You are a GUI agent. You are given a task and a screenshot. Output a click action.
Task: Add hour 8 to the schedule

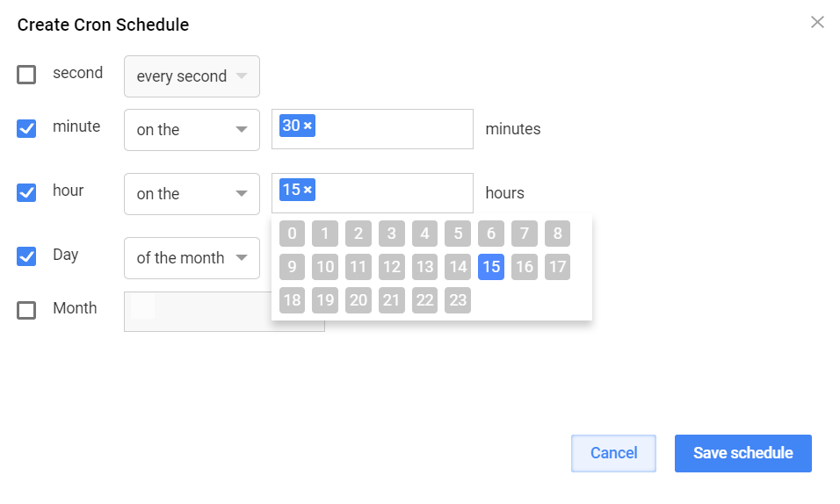(558, 234)
